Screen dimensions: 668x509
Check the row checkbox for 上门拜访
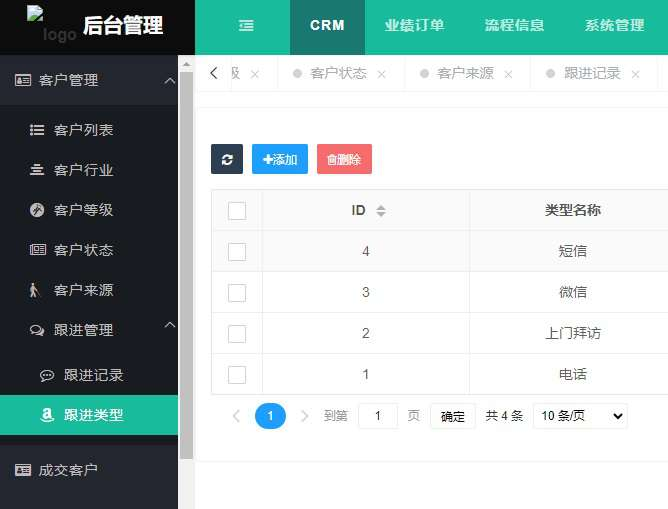pyautogui.click(x=237, y=333)
